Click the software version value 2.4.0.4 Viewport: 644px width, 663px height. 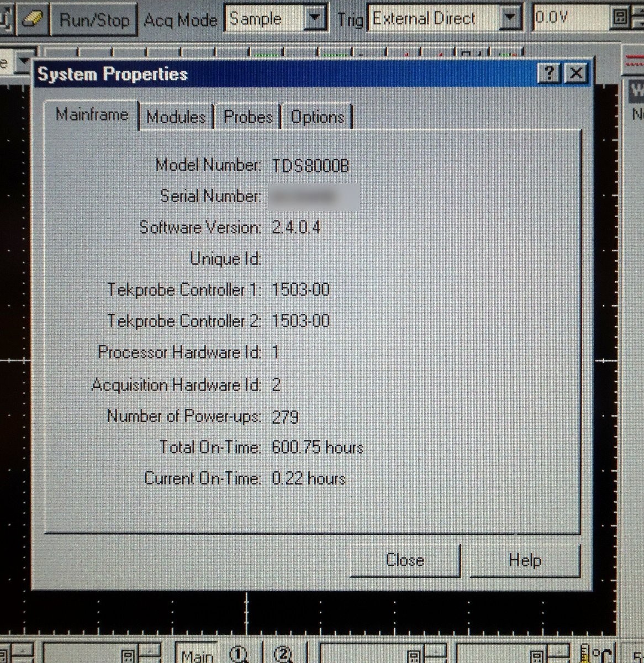tap(296, 228)
